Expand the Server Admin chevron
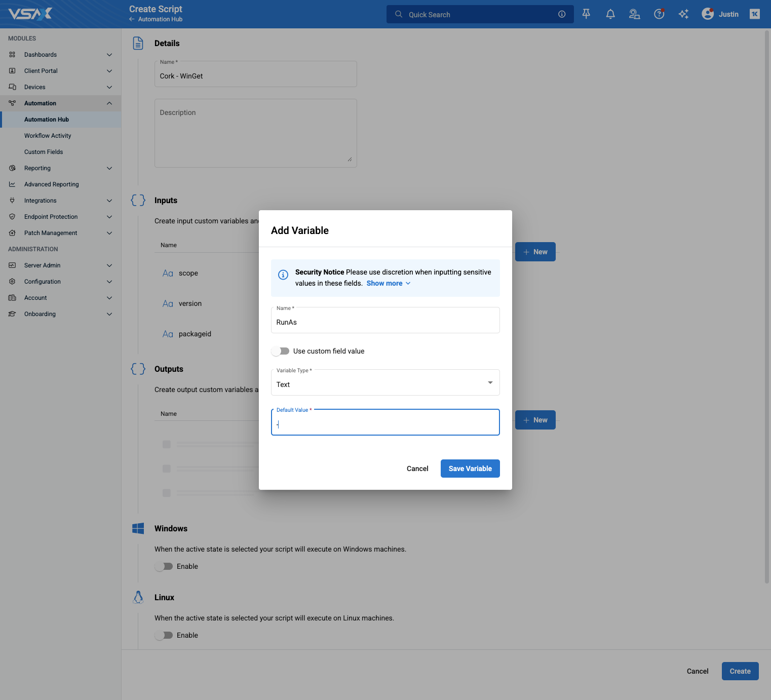The width and height of the screenshot is (771, 700). (109, 265)
